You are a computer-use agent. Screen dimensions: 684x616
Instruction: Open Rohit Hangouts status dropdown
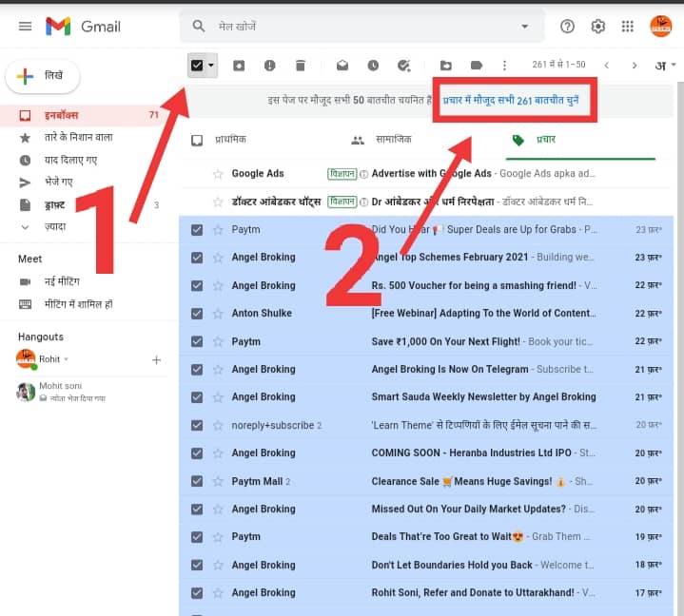[67, 359]
